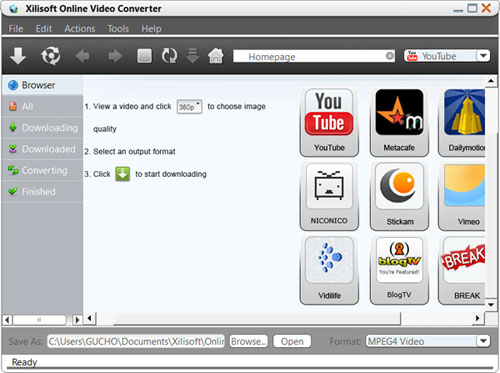
Task: Click the Home house icon
Action: point(216,56)
